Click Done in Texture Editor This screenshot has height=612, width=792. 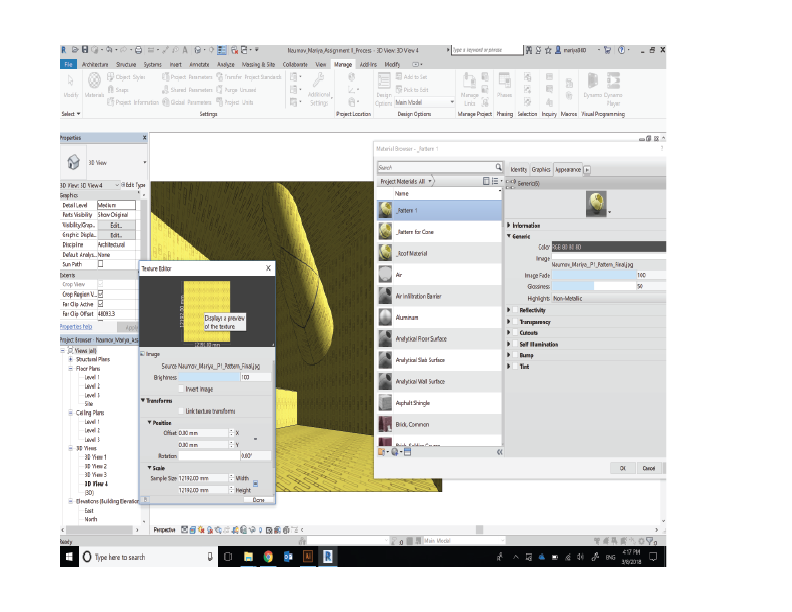click(x=258, y=500)
